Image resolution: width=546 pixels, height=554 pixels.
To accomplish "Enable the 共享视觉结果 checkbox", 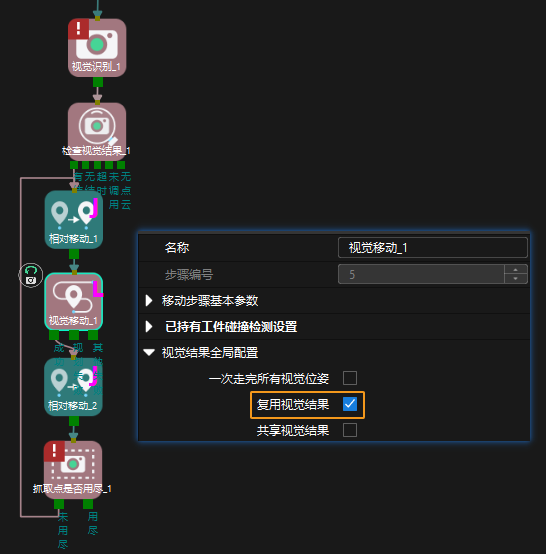I will click(x=350, y=430).
